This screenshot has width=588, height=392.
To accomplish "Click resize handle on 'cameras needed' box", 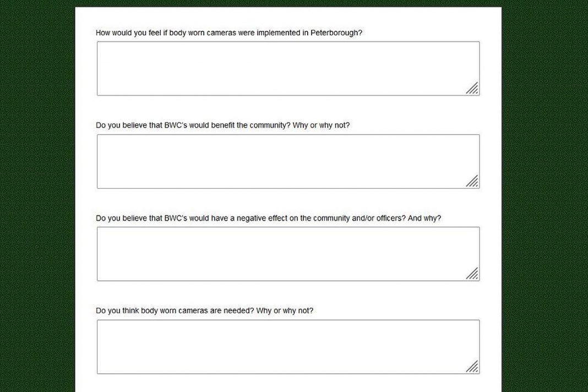I will (x=472, y=367).
